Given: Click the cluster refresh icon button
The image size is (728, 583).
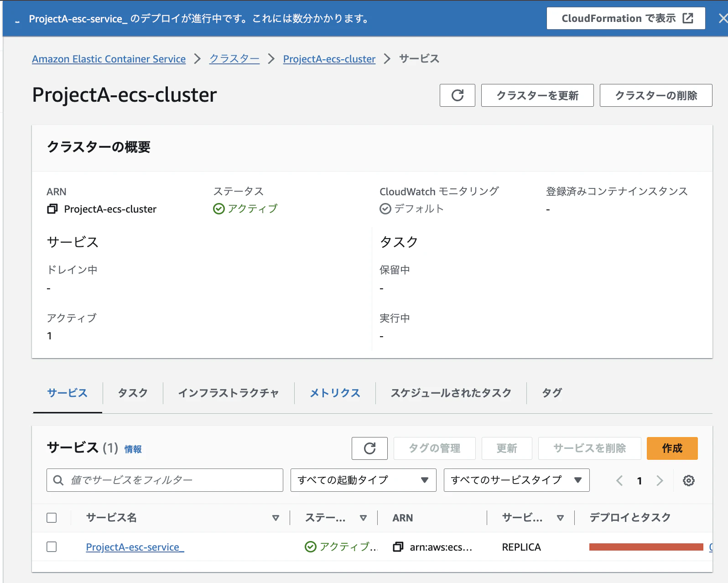Looking at the screenshot, I should pyautogui.click(x=458, y=95).
